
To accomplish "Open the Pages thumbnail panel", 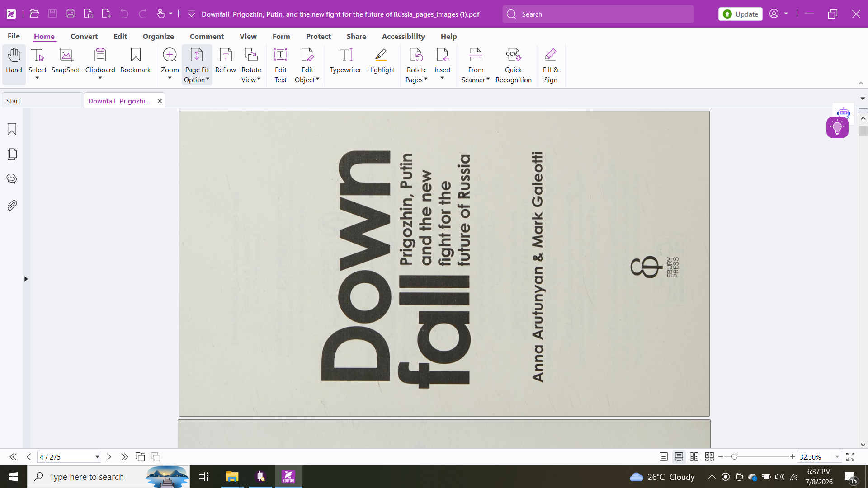I will point(12,154).
